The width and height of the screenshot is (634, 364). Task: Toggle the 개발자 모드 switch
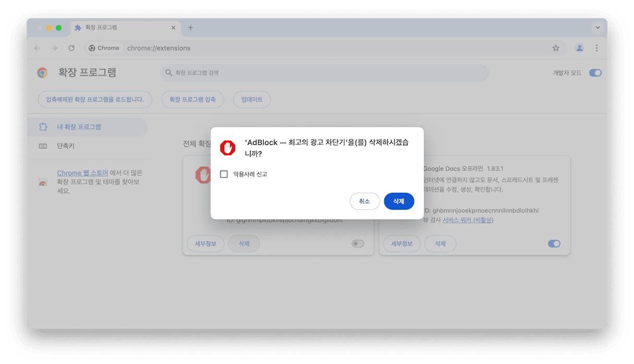click(595, 73)
